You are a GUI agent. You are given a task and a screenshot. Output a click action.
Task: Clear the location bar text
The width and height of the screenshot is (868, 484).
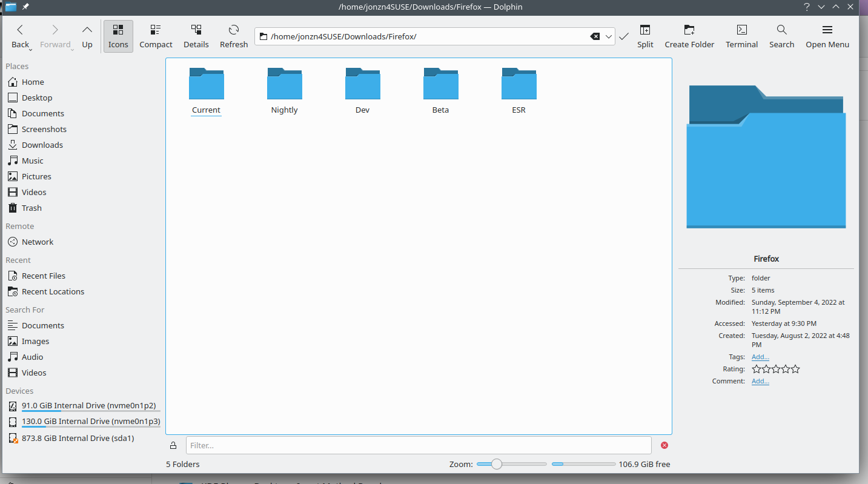click(x=595, y=36)
